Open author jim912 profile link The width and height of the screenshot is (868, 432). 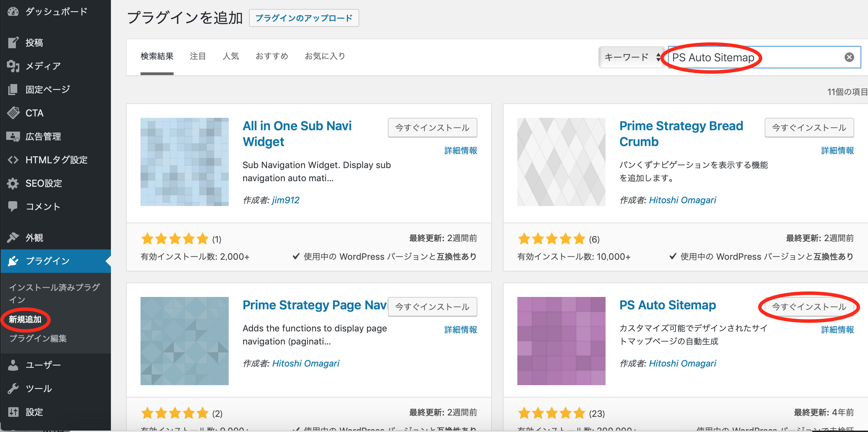tap(286, 200)
